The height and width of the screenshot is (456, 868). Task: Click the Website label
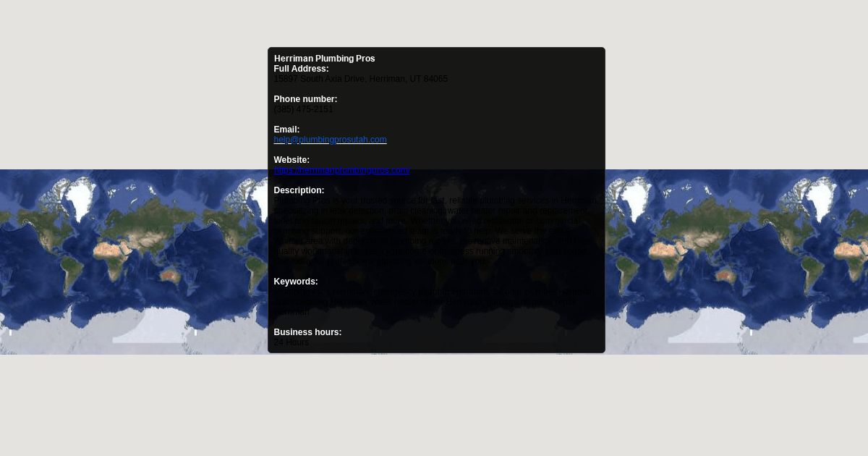(292, 160)
